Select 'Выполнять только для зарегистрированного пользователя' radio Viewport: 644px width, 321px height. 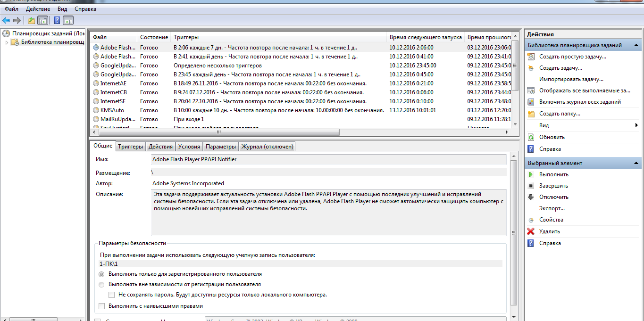[101, 274]
